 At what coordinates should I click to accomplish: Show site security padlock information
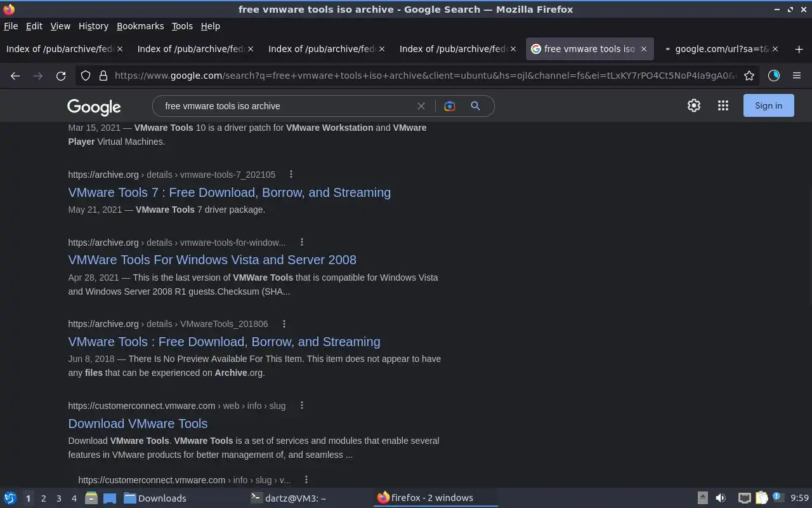click(103, 76)
